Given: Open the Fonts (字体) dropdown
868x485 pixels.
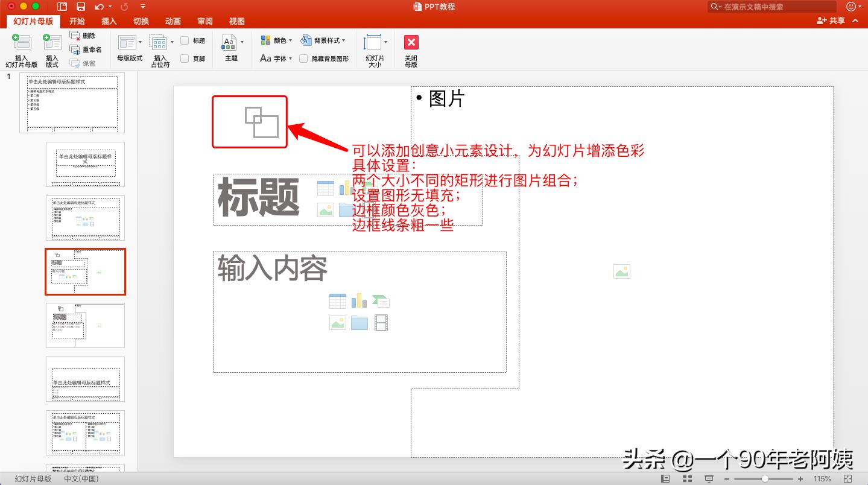Looking at the screenshot, I should tap(275, 57).
